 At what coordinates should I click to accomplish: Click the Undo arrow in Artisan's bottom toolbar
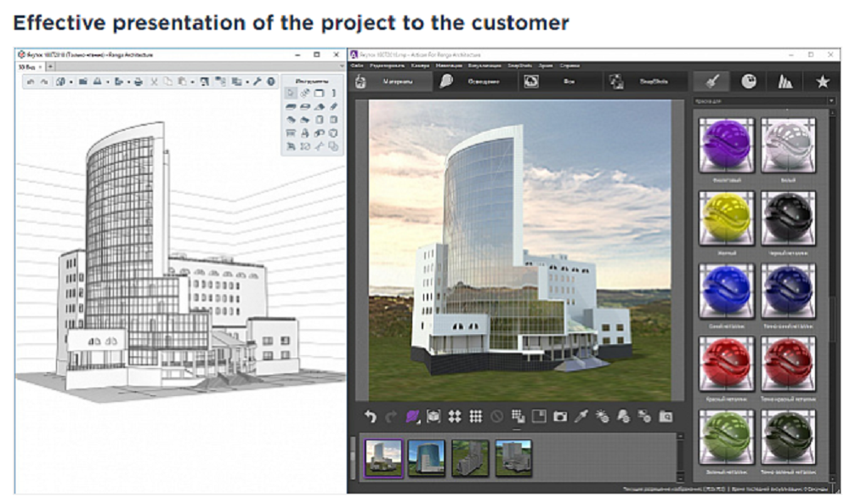click(x=371, y=416)
